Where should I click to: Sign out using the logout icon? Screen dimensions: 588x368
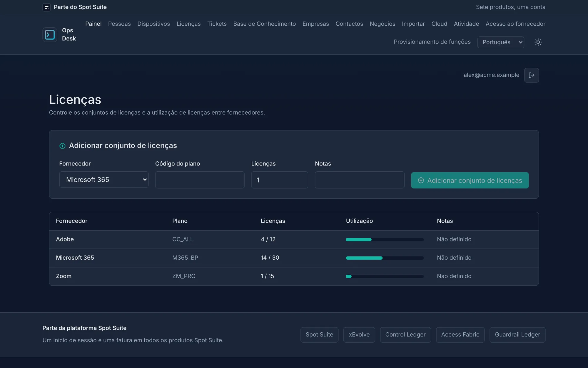coord(532,75)
